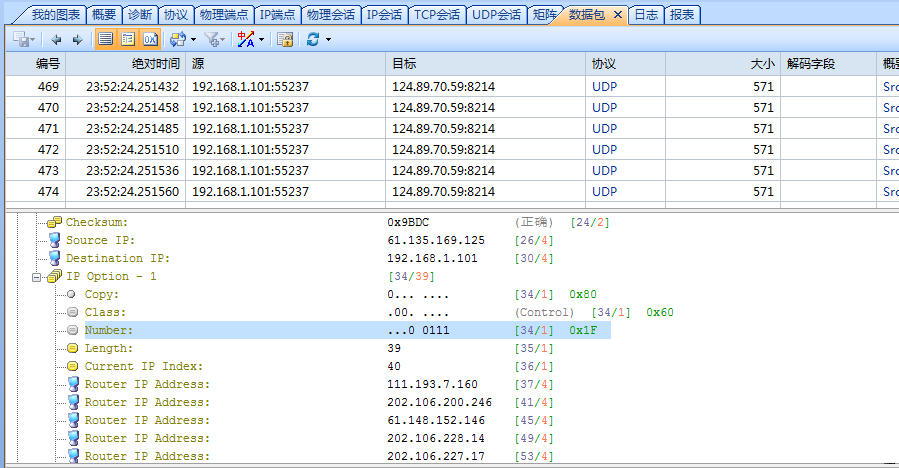Select the Checksum field in decode tree
This screenshot has height=468, width=899.
(x=96, y=222)
